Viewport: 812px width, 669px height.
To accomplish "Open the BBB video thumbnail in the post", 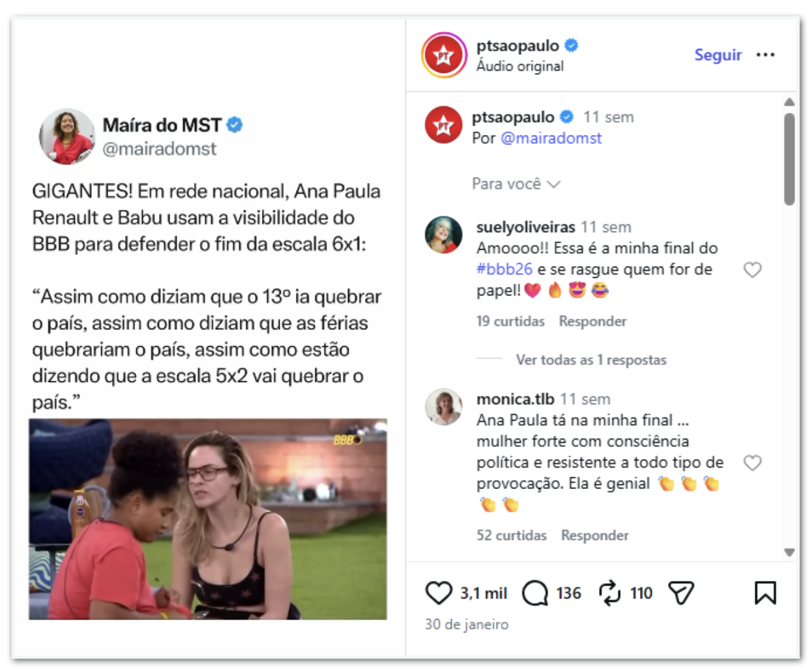I will pyautogui.click(x=208, y=519).
